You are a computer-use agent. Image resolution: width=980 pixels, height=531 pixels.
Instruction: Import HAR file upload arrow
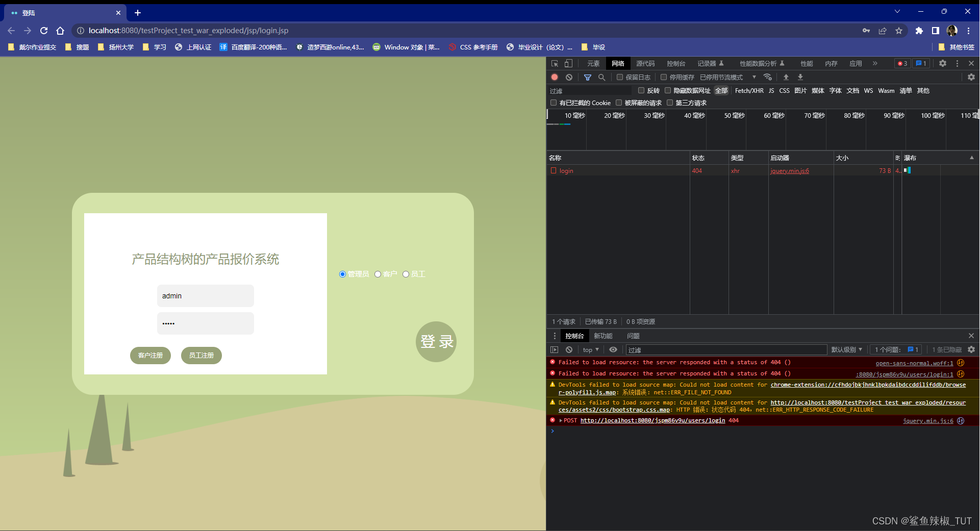point(786,77)
